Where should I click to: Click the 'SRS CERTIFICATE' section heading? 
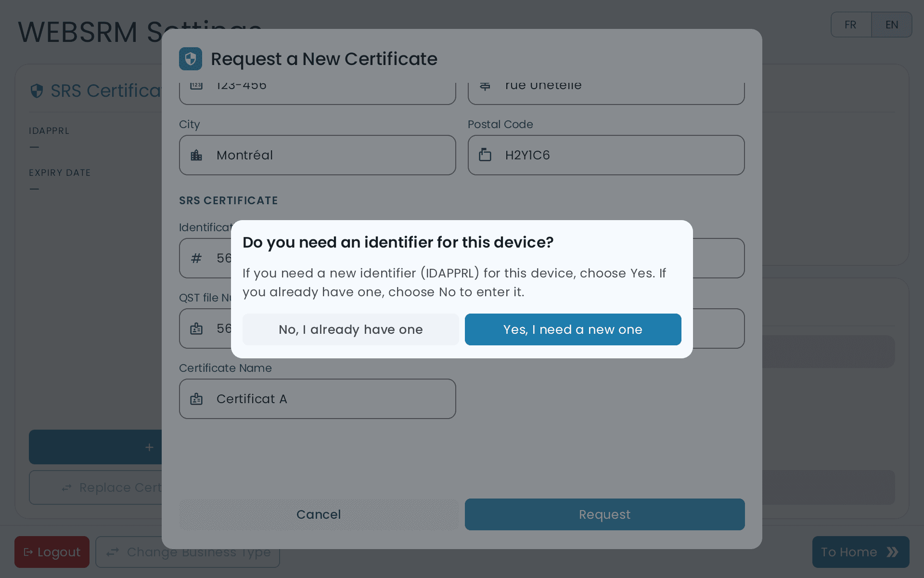pos(229,200)
